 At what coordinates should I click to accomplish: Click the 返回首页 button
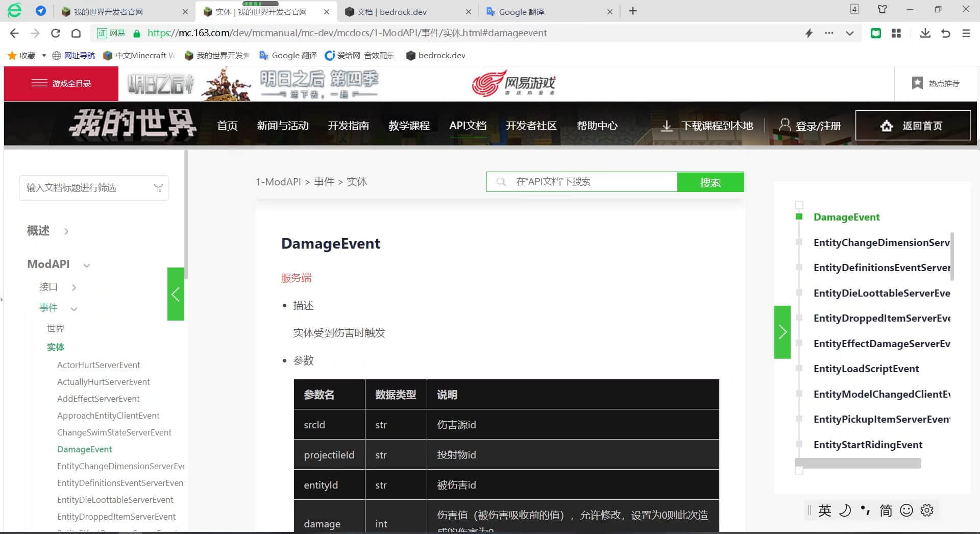point(913,126)
